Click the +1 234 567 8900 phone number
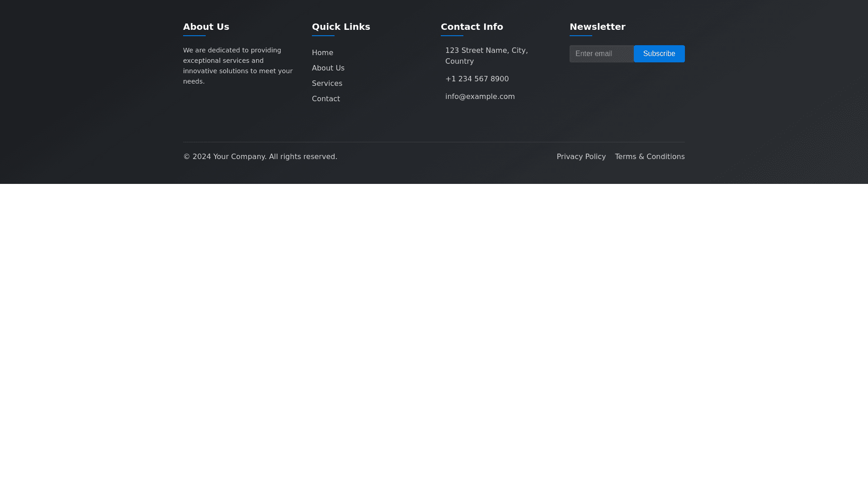Image resolution: width=868 pixels, height=488 pixels. (x=476, y=79)
